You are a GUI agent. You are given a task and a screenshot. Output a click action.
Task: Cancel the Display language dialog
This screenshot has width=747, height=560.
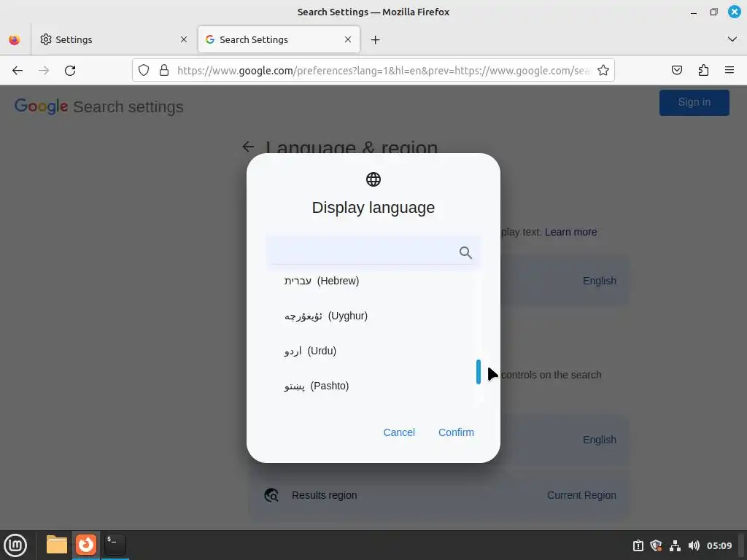399,432
